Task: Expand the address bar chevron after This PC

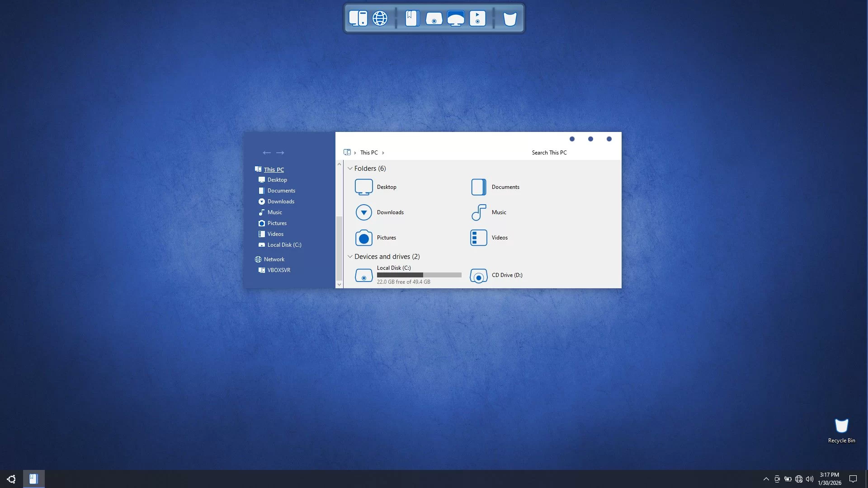Action: 383,153
